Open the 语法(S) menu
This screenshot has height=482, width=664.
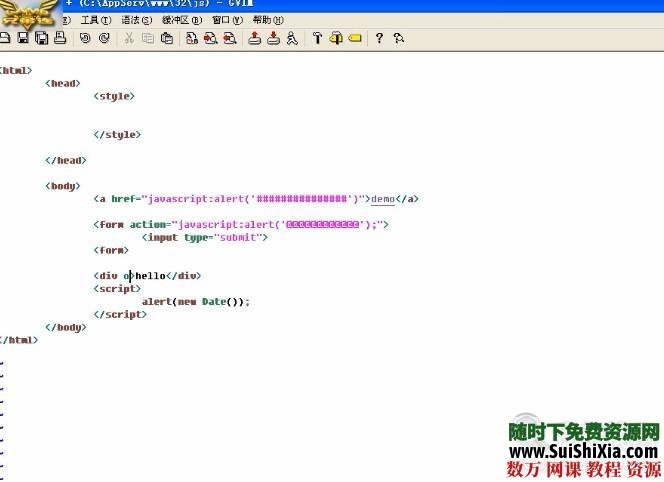pyautogui.click(x=137, y=20)
